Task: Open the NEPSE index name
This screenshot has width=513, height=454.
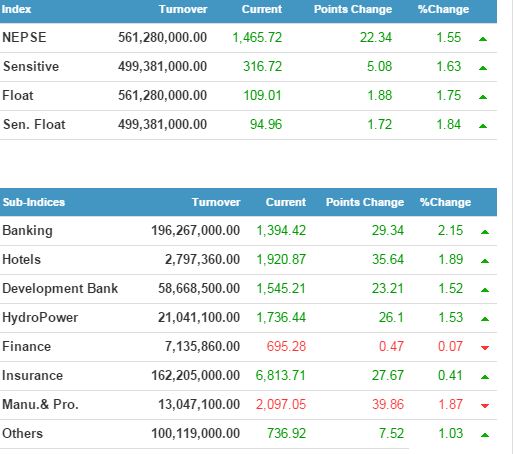Action: coord(24,37)
